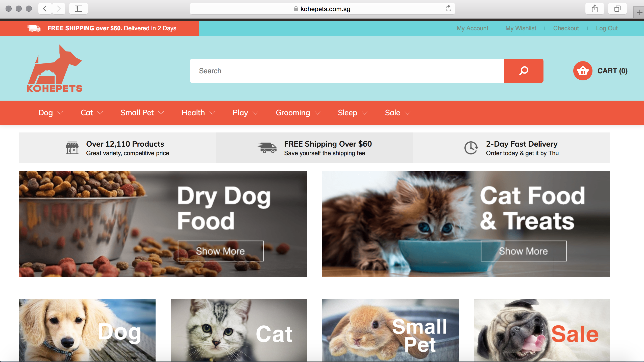Open the Health navigation menu
The width and height of the screenshot is (644, 362).
(198, 113)
